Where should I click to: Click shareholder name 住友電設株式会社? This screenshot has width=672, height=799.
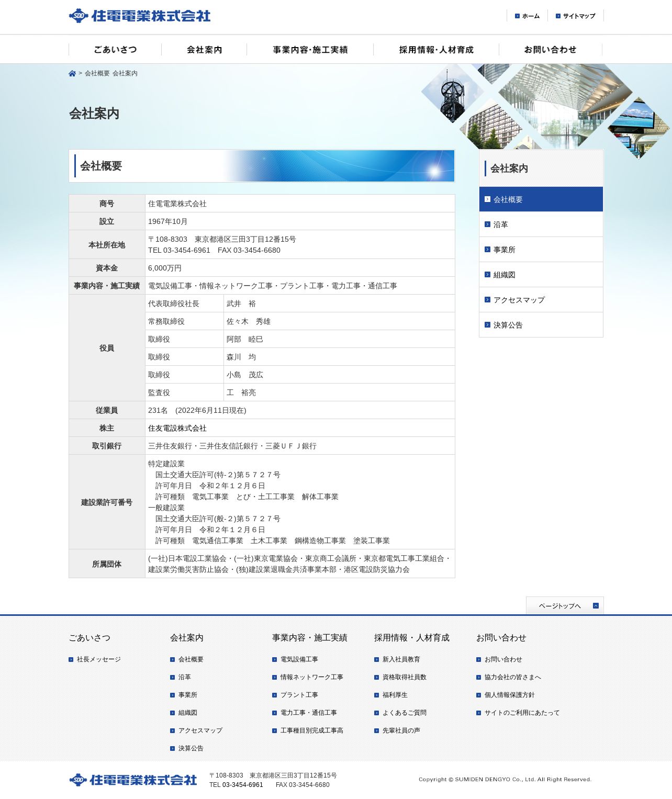[177, 428]
